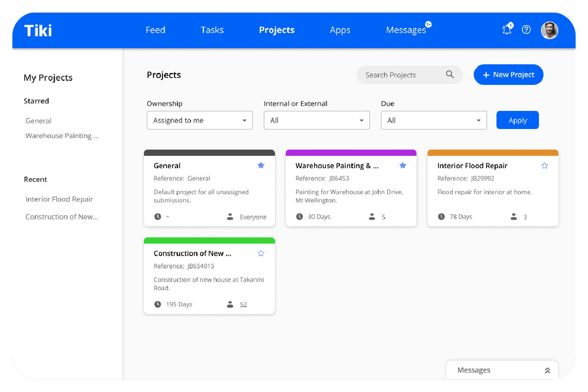Click the clock icon on Warehouse Painting card
This screenshot has height=392, width=588.
point(300,216)
